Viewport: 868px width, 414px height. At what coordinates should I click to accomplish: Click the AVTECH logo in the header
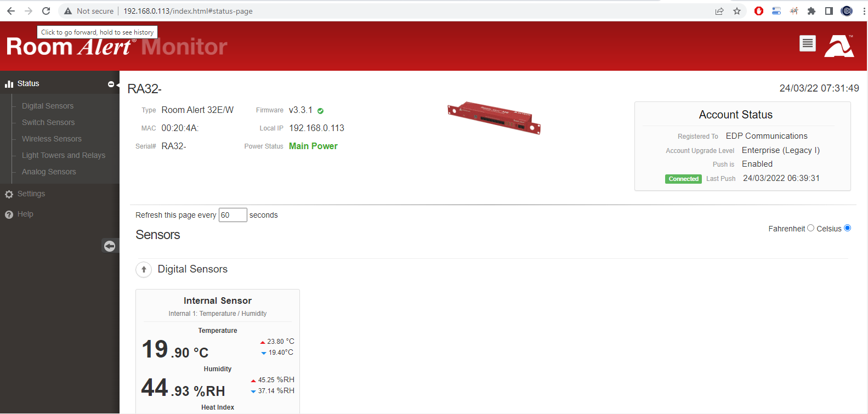click(x=839, y=46)
